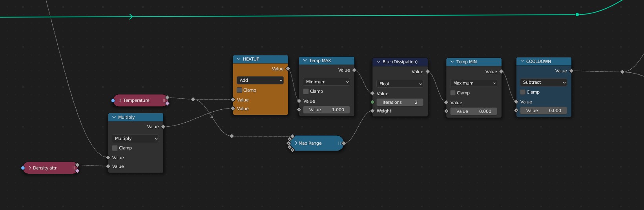Click the Value 1.000 field in Temp MAX

coord(326,110)
